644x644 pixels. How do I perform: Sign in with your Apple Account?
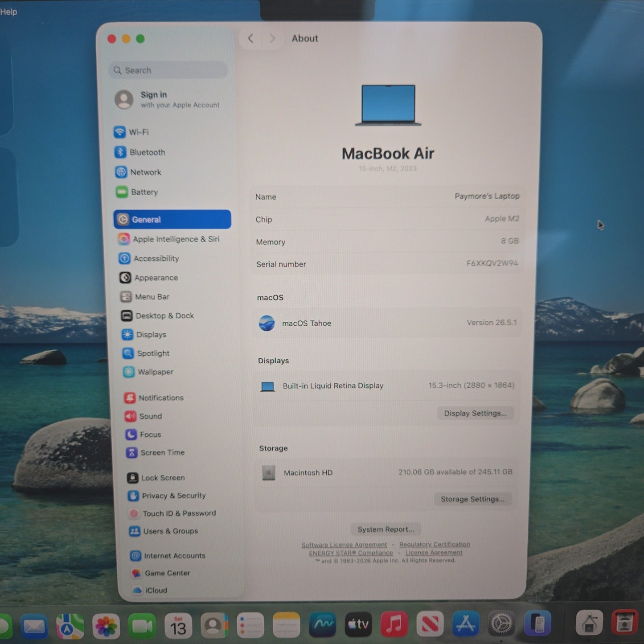click(x=168, y=99)
